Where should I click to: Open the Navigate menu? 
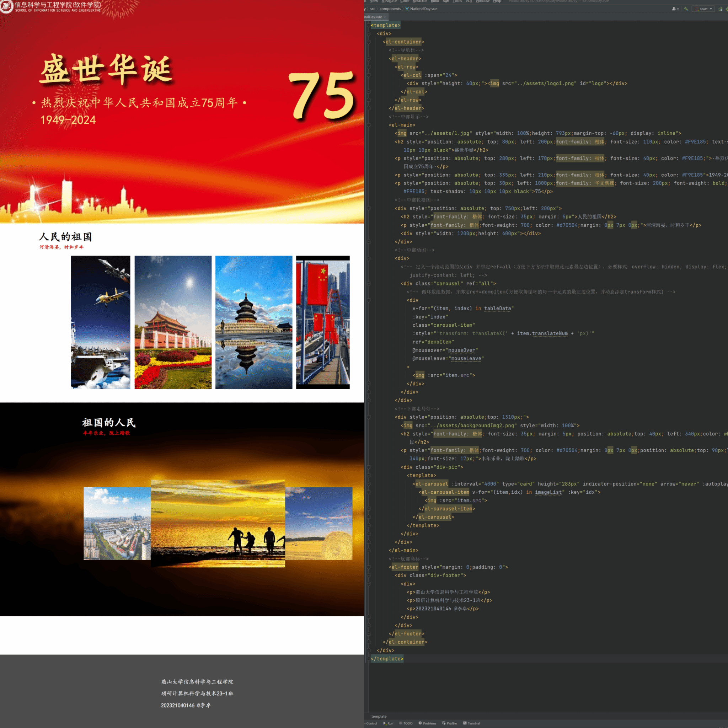click(x=389, y=1)
